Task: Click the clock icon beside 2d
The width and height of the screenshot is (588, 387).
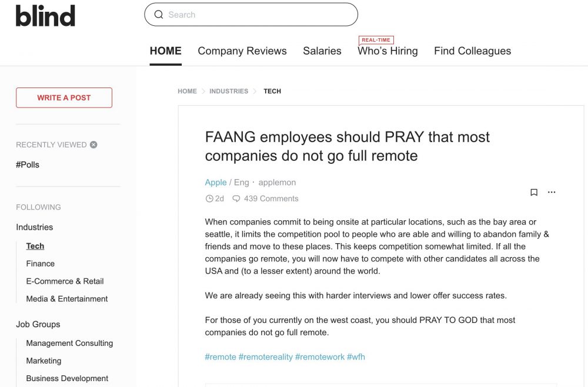Action: [209, 198]
